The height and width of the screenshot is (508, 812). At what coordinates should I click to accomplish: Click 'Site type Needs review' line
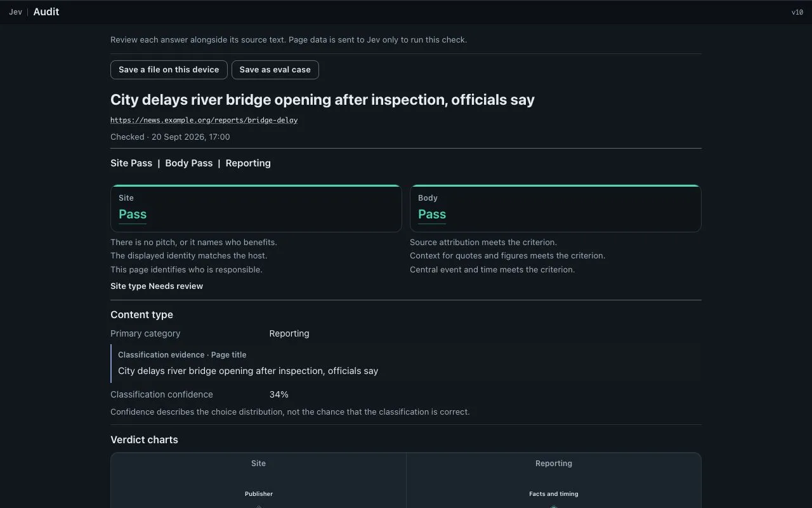point(157,286)
